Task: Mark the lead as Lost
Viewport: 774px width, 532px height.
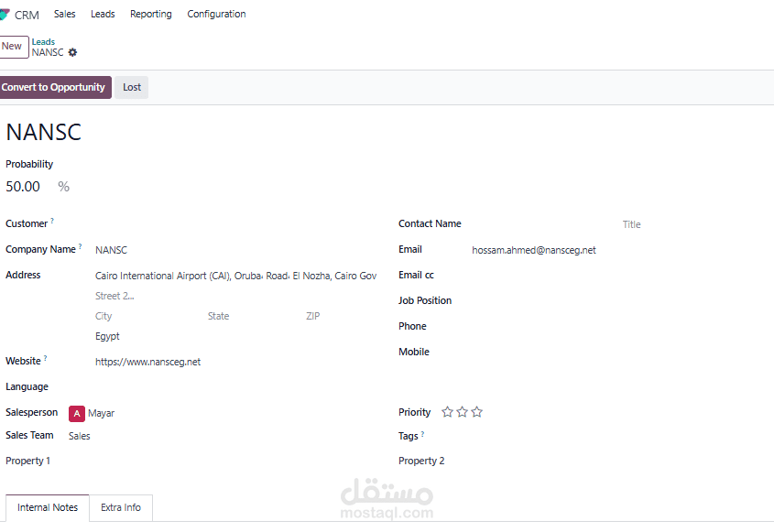Action: click(132, 87)
